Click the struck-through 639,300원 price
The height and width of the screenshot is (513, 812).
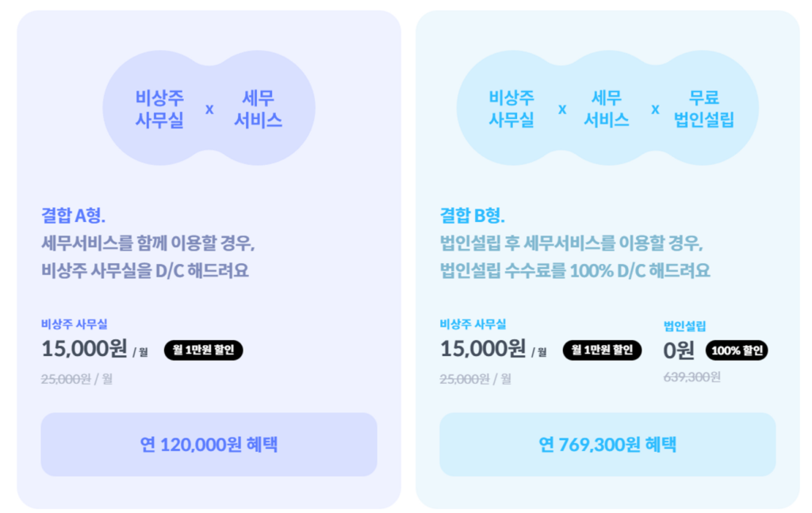691,377
